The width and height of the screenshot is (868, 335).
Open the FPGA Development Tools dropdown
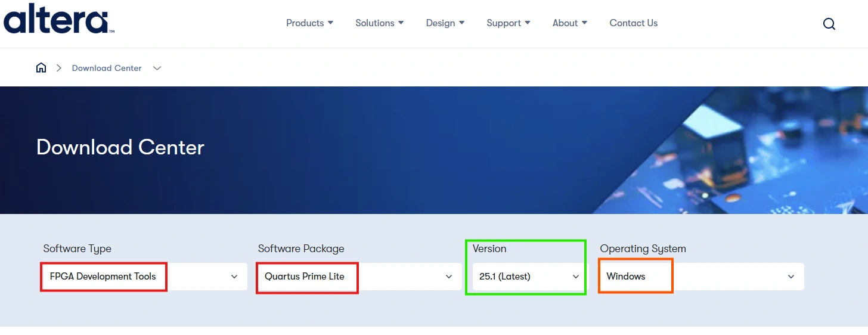click(x=144, y=277)
